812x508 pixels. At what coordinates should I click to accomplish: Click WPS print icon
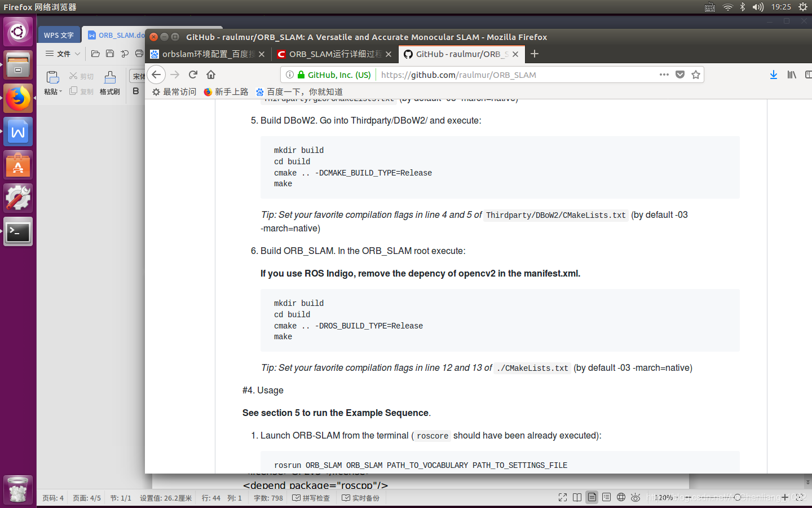[x=139, y=54]
